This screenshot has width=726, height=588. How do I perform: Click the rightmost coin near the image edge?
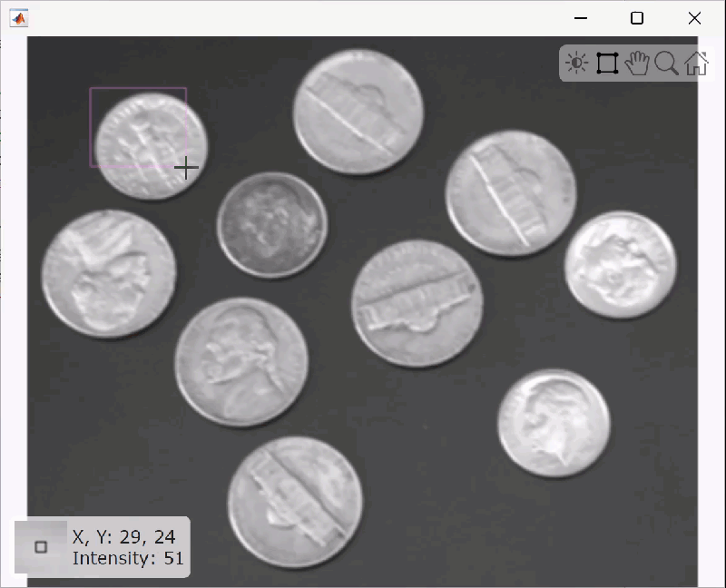(621, 264)
